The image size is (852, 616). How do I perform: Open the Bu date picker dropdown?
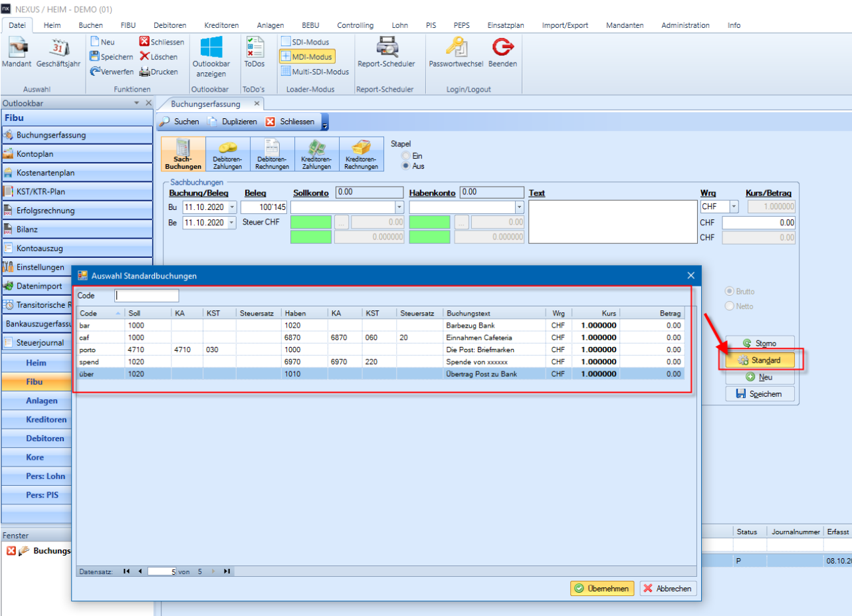click(x=231, y=207)
